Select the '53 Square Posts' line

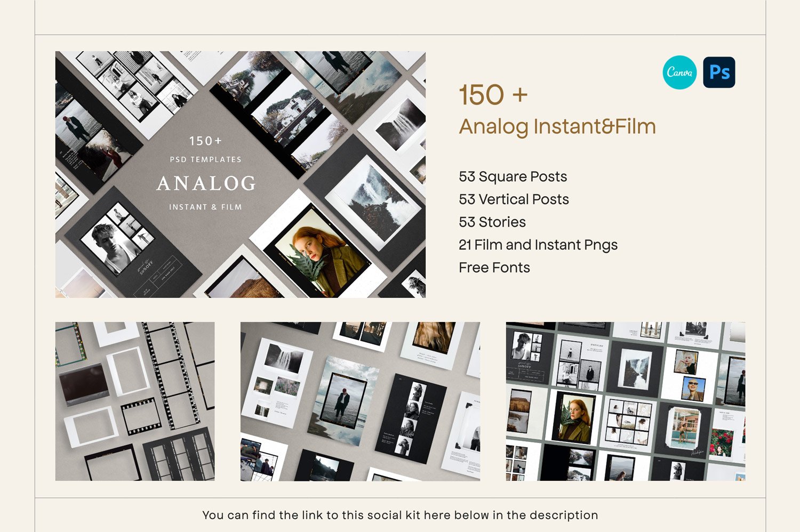pyautogui.click(x=513, y=176)
